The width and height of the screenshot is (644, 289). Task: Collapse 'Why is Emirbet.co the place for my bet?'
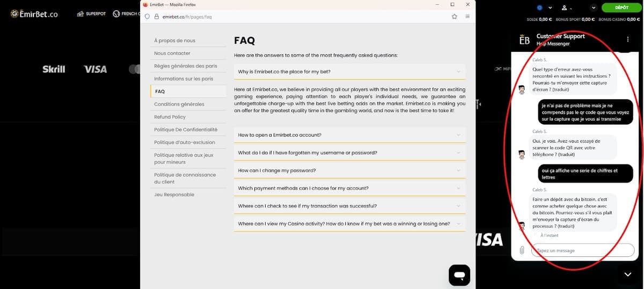click(x=349, y=71)
